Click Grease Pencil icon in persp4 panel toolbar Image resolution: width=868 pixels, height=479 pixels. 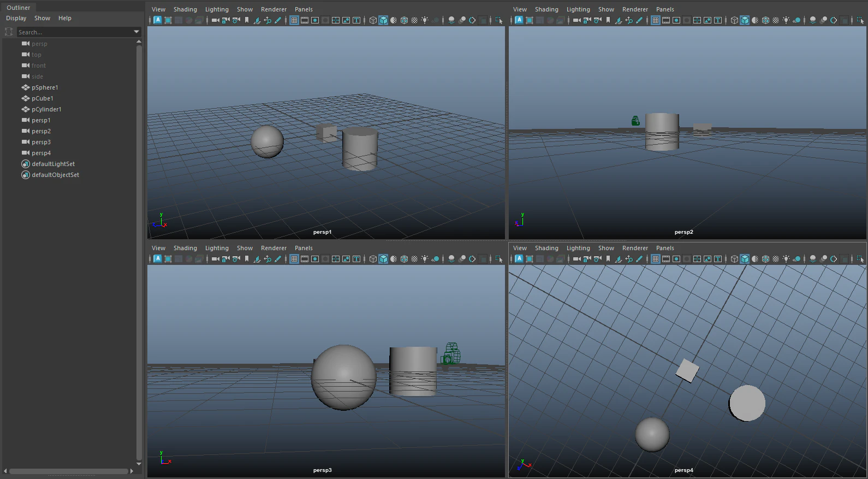(639, 259)
